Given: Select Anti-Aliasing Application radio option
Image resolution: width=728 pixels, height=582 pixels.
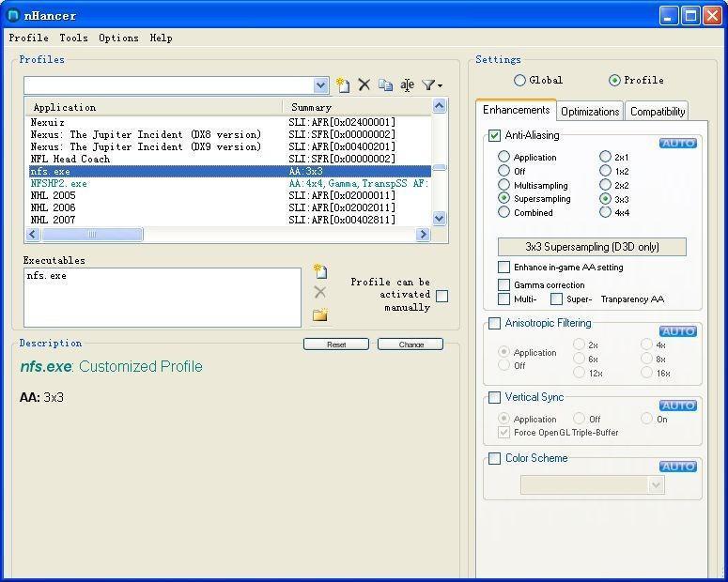Looking at the screenshot, I should (503, 157).
